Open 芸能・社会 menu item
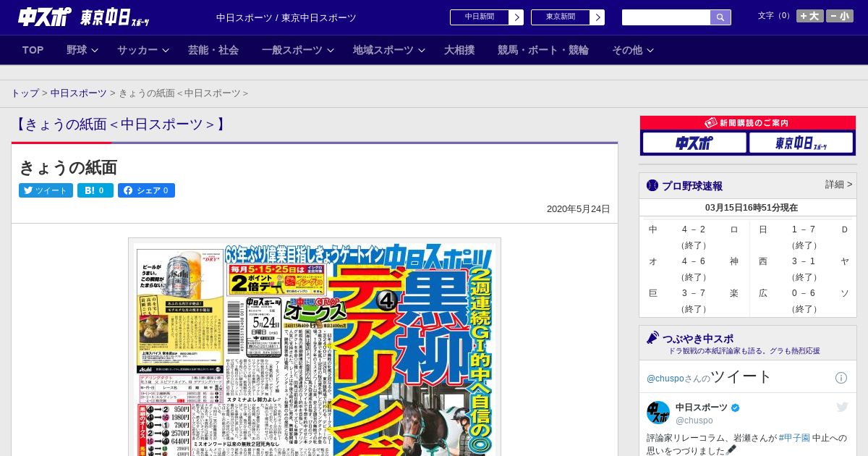This screenshot has height=456, width=868. [213, 50]
